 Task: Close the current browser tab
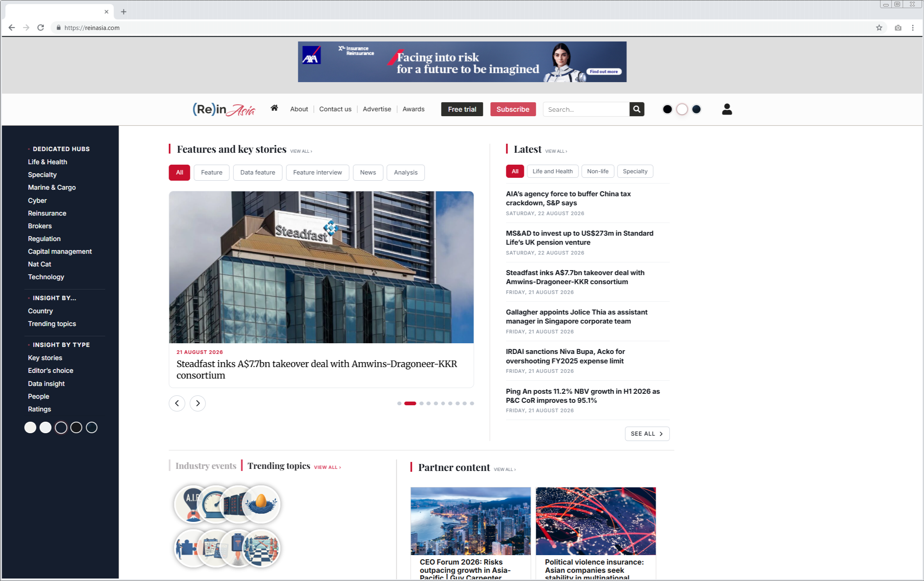click(x=106, y=11)
